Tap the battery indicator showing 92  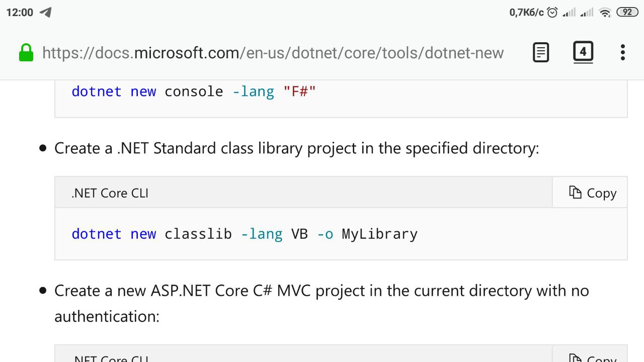point(627,13)
